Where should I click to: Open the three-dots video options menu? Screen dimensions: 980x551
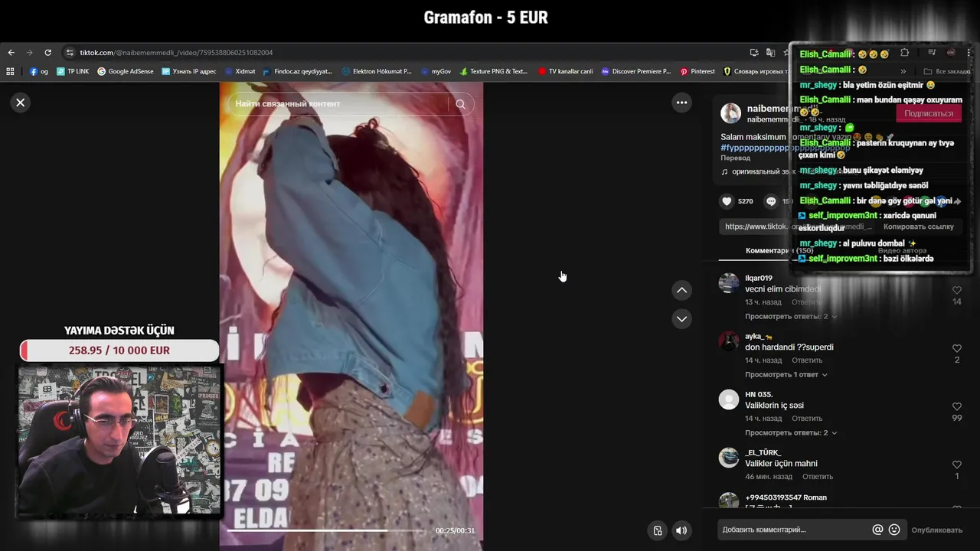[681, 103]
